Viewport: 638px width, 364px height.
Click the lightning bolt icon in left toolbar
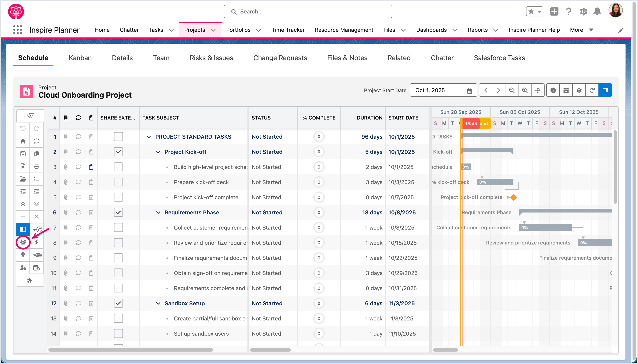(x=36, y=242)
